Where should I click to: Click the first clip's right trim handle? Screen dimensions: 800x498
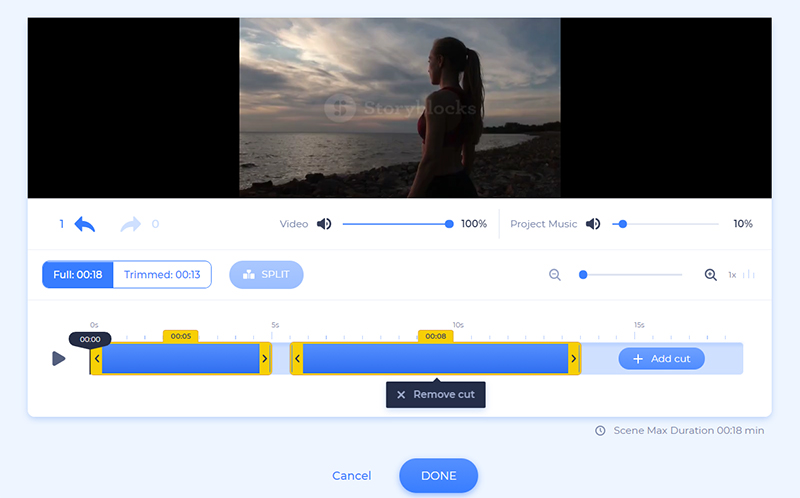coord(265,359)
